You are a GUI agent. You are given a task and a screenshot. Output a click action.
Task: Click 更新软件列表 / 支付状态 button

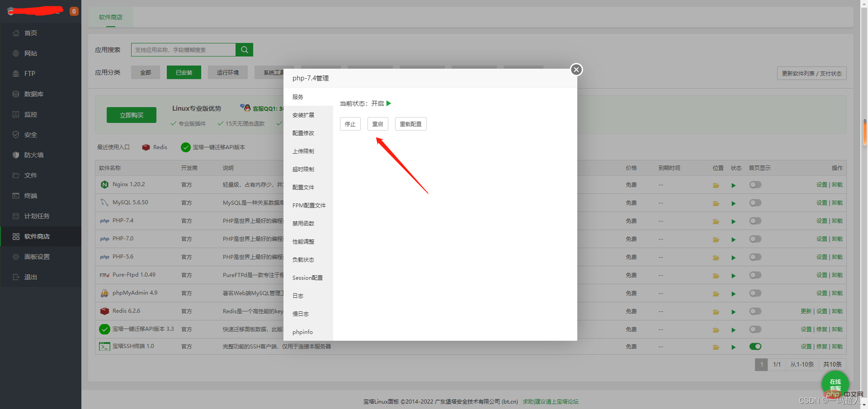(x=812, y=73)
